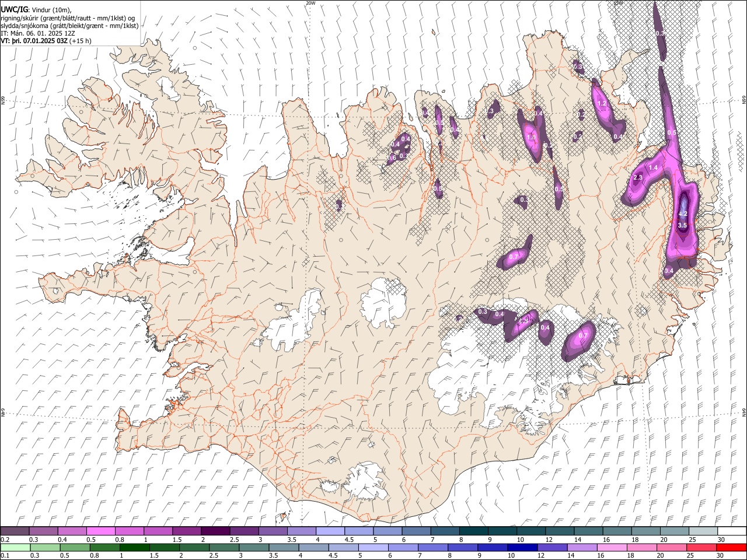Click the light pink 16 rain legend swatch
Screen dimensions: 747x560
click(612, 547)
